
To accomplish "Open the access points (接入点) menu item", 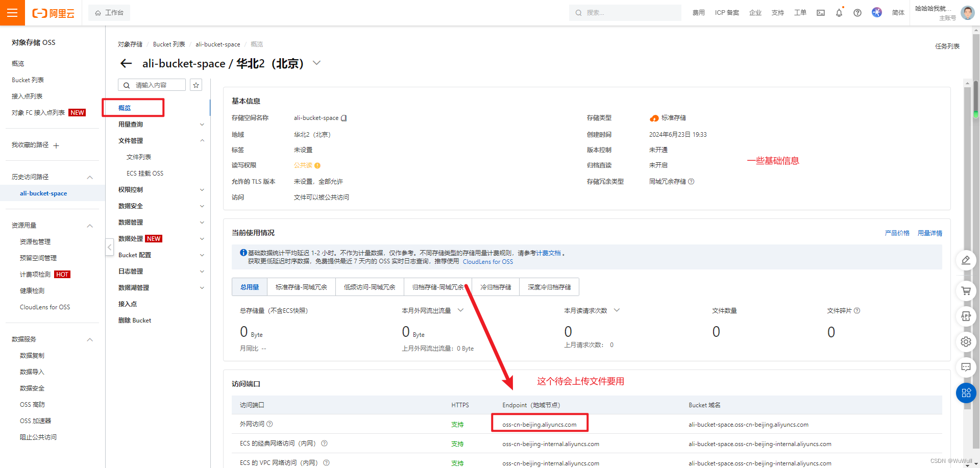I will tap(128, 304).
